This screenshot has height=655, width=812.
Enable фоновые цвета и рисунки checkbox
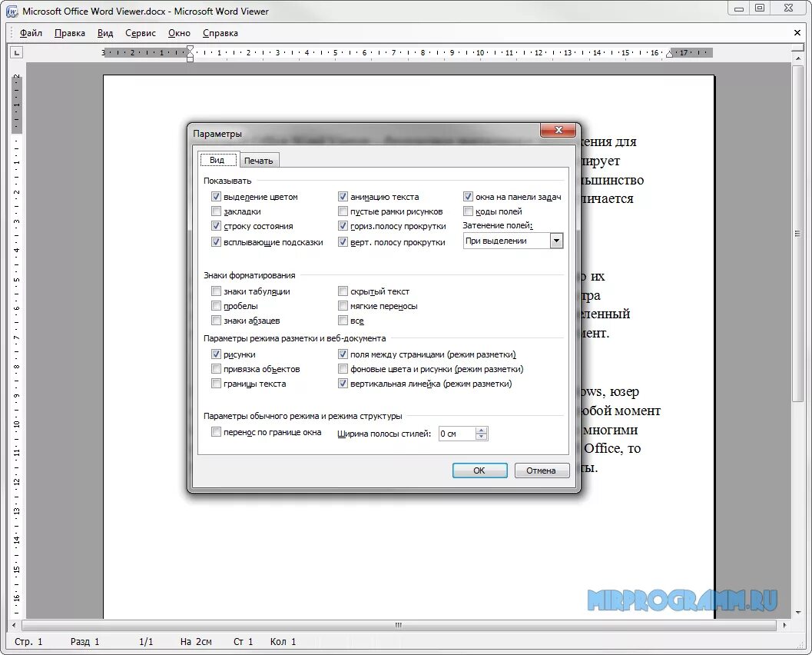point(343,368)
